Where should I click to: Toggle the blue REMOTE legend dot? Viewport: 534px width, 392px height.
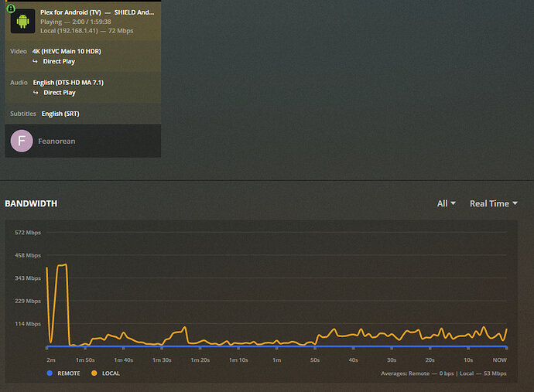coord(50,373)
